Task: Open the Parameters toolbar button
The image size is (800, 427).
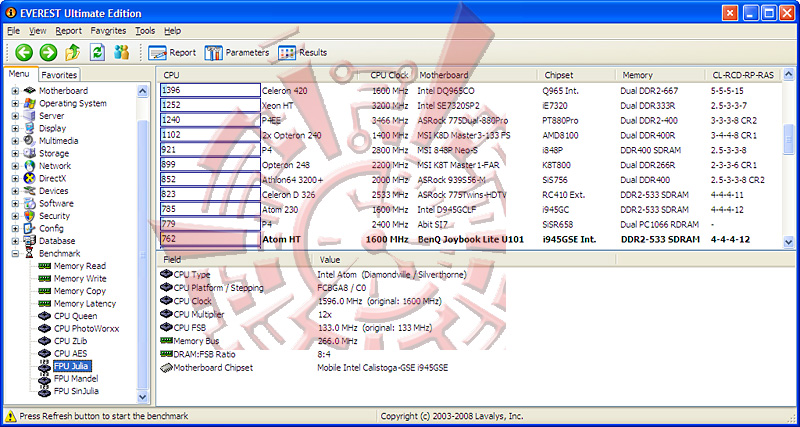Action: (x=237, y=53)
